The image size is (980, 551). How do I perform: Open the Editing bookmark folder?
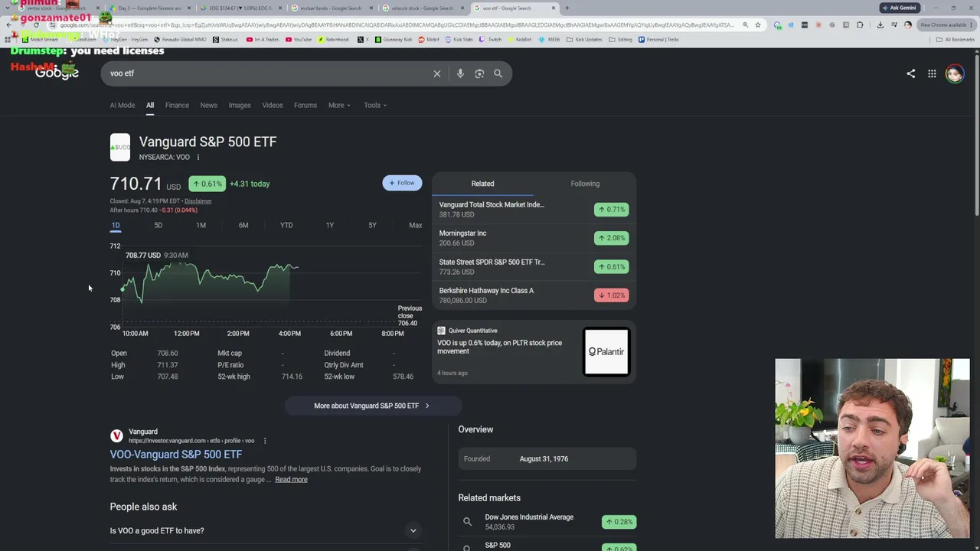621,39
